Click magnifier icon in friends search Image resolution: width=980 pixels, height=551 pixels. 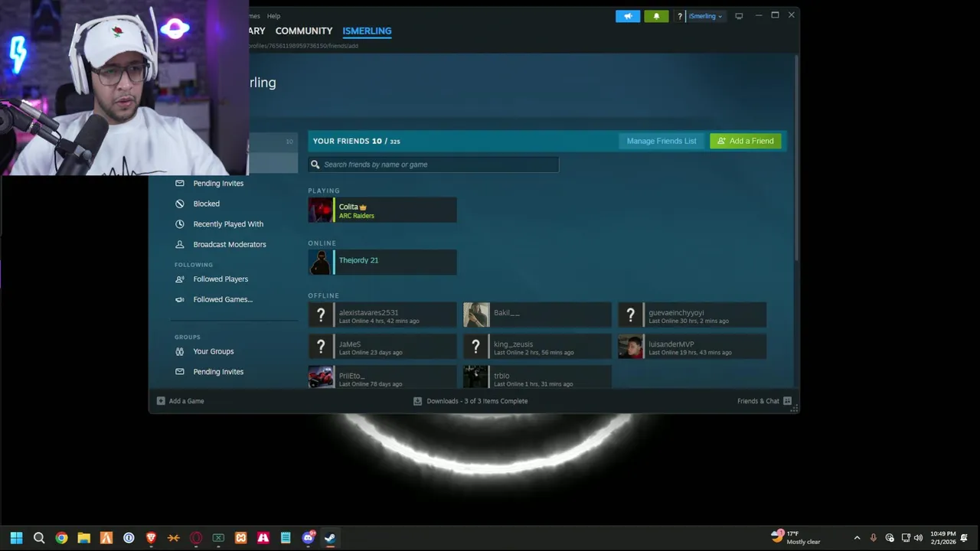315,165
